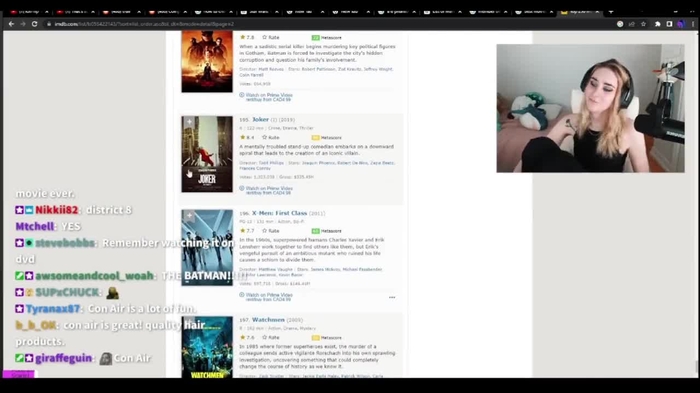This screenshot has width=700, height=393.
Task: Click the page vertical scrollbar thumb
Action: [696, 368]
